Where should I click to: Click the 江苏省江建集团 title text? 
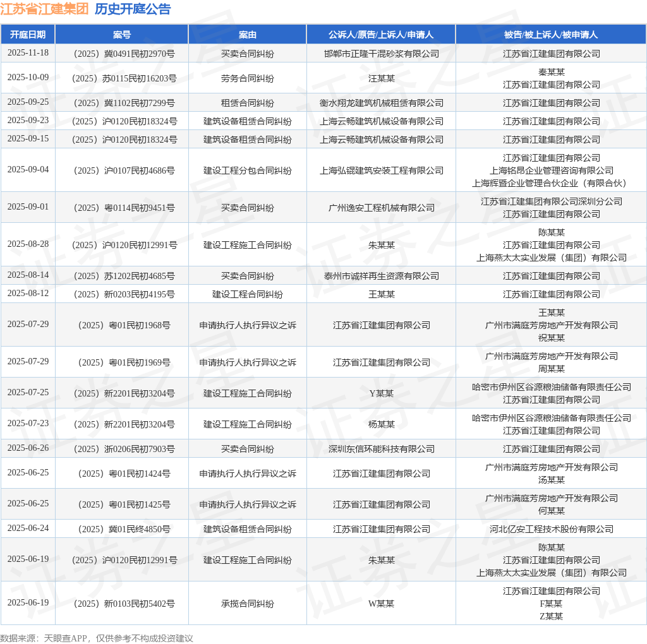click(44, 9)
